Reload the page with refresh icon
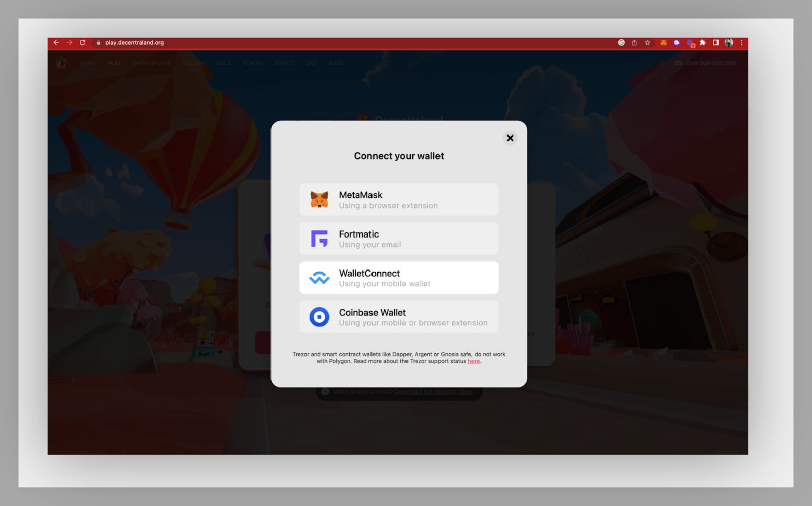 [x=82, y=43]
